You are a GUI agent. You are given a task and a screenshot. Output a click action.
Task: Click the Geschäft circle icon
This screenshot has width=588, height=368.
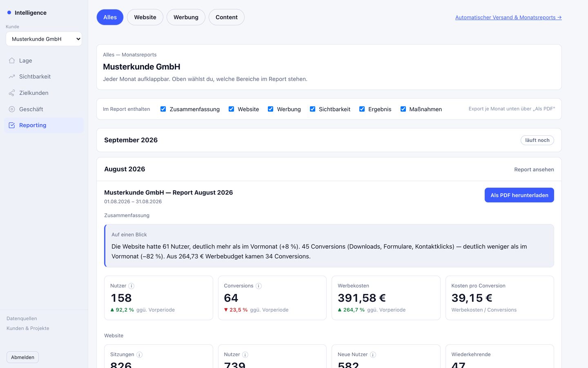(x=12, y=109)
